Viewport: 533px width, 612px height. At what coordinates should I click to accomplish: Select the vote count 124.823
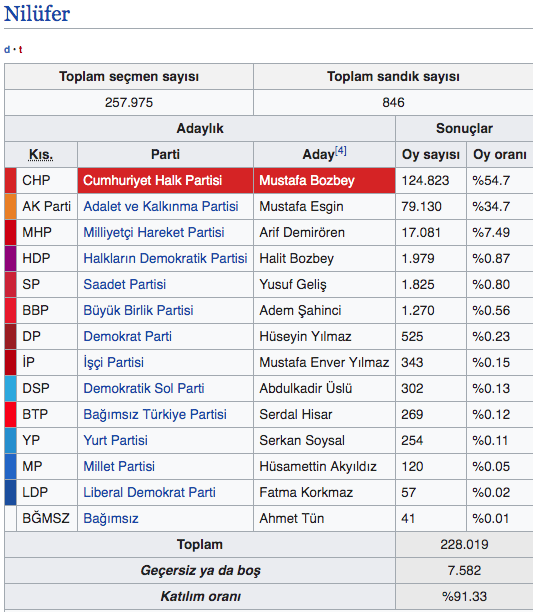point(425,180)
